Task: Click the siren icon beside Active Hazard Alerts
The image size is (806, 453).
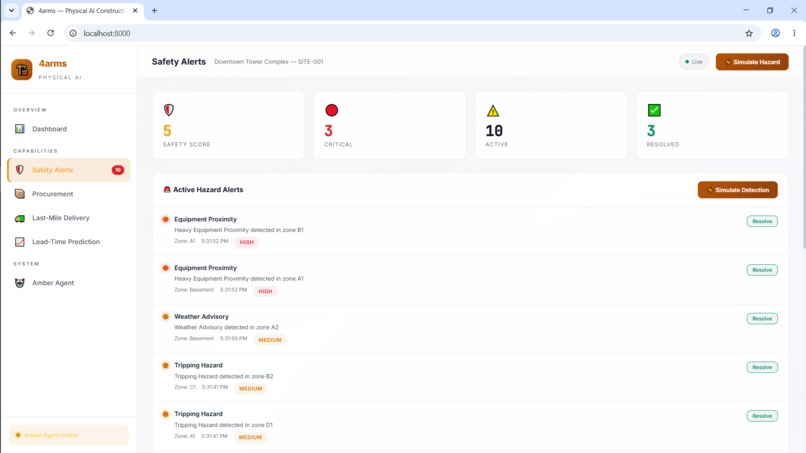Action: (167, 190)
